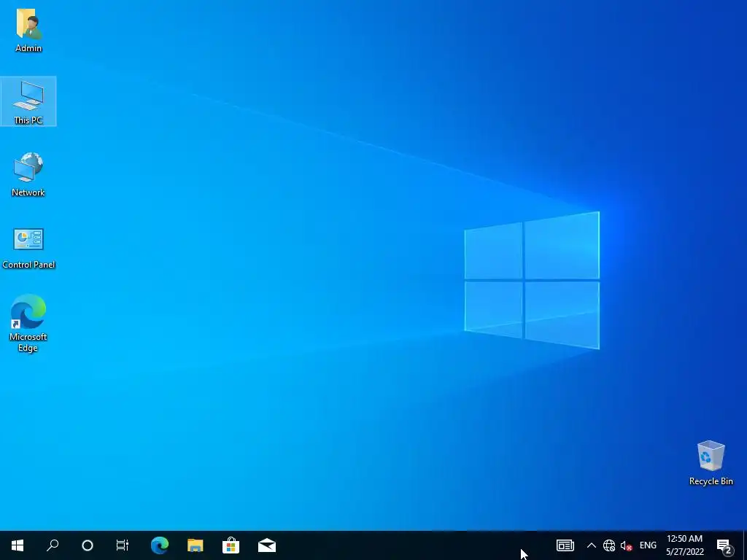747x560 pixels.
Task: Select the Control Panel desktop icon
Action: tap(28, 248)
